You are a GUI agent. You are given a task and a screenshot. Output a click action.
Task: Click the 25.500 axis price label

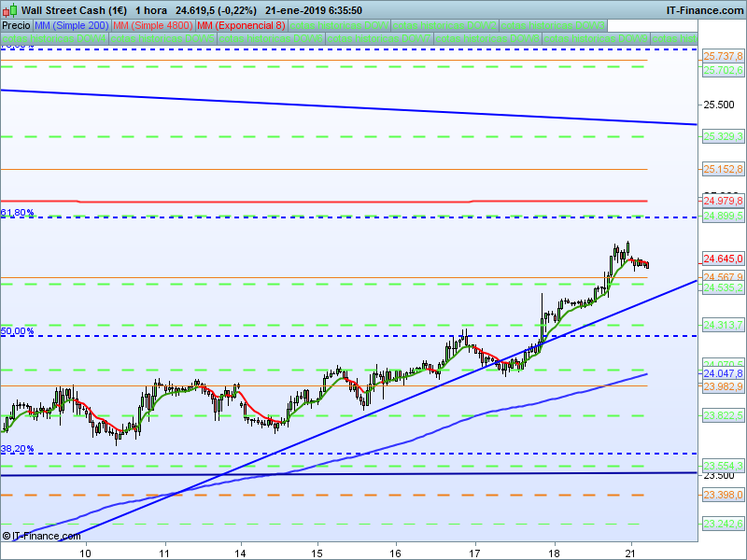[x=719, y=105]
